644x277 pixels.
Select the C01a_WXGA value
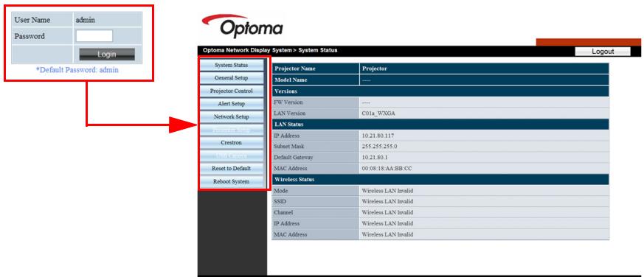point(378,113)
